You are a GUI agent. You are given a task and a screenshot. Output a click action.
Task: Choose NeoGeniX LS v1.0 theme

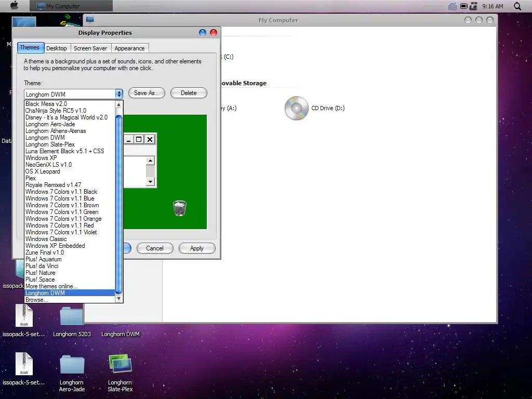[x=70, y=165]
